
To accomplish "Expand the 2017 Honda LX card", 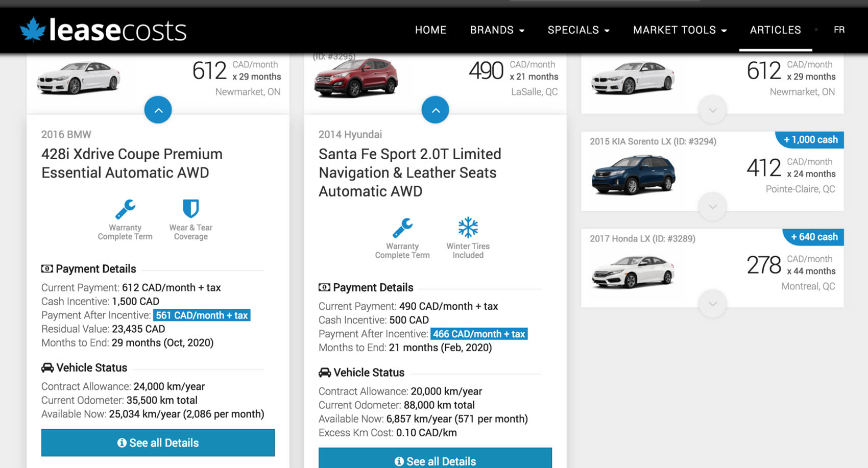I will tap(713, 304).
